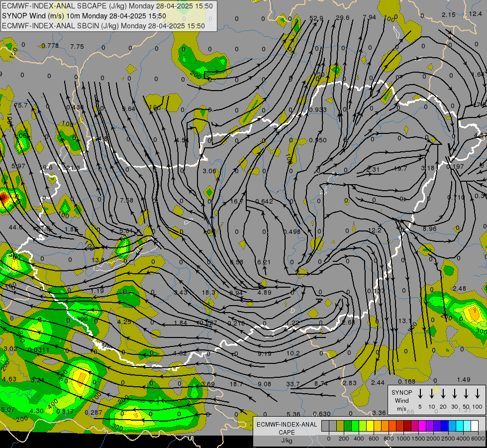This screenshot has width=487, height=448.
Task: Pick the map value 4.25
Action: tap(124, 322)
